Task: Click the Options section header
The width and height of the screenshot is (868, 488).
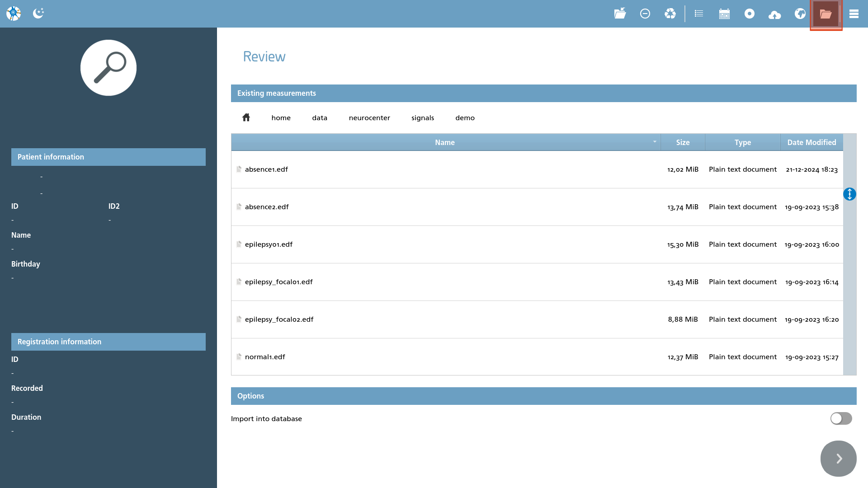Action: [544, 396]
